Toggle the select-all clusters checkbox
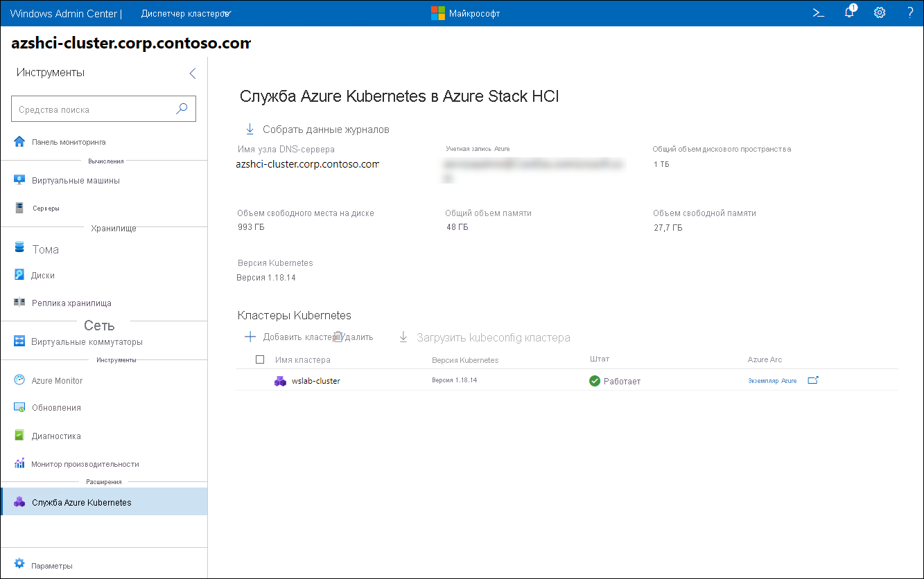Viewport: 924px width, 579px height. [x=260, y=359]
